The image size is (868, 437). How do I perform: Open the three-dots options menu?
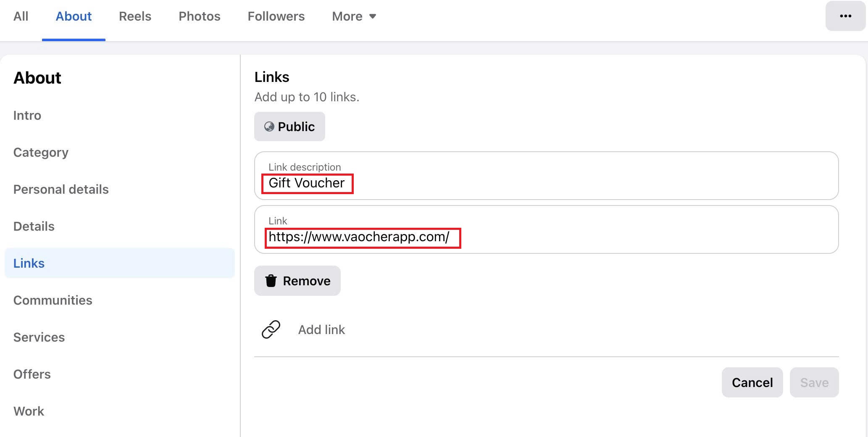pyautogui.click(x=845, y=16)
